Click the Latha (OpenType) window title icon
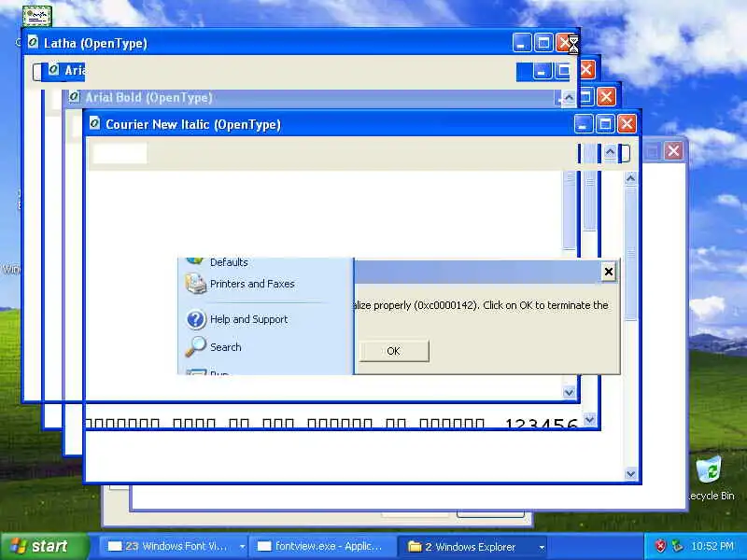The image size is (747, 560). pyautogui.click(x=33, y=42)
